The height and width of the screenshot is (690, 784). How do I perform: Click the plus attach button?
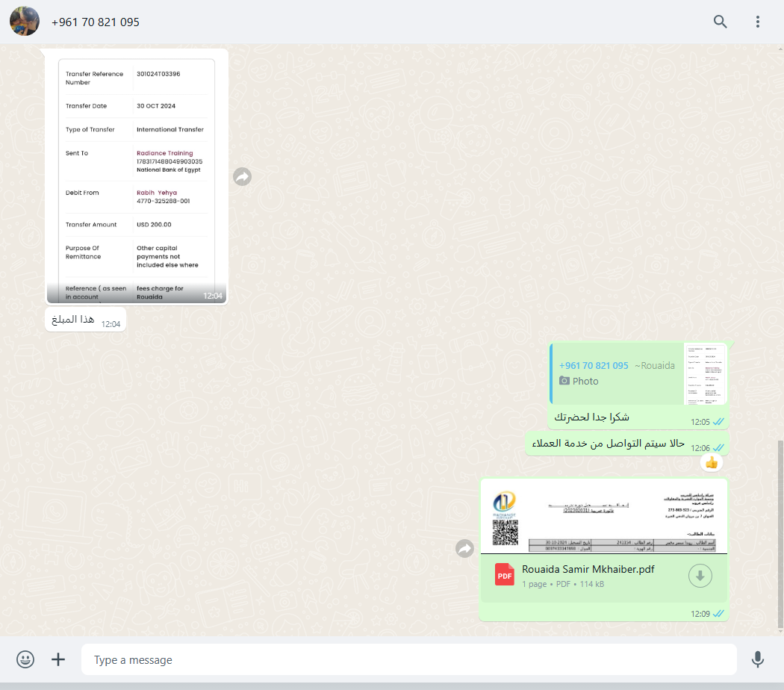pyautogui.click(x=58, y=659)
